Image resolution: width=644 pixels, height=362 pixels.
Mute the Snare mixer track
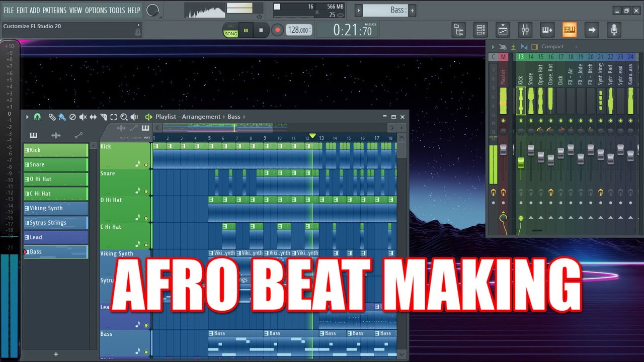(x=531, y=121)
